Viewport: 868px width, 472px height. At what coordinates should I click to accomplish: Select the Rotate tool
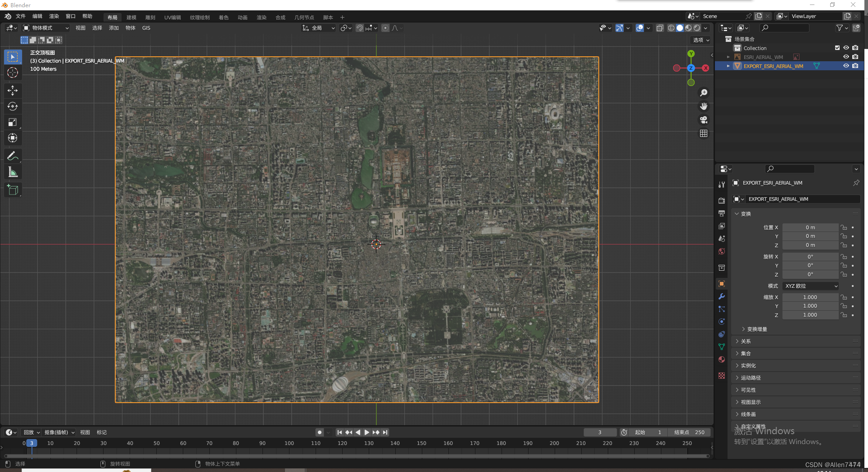pyautogui.click(x=13, y=106)
